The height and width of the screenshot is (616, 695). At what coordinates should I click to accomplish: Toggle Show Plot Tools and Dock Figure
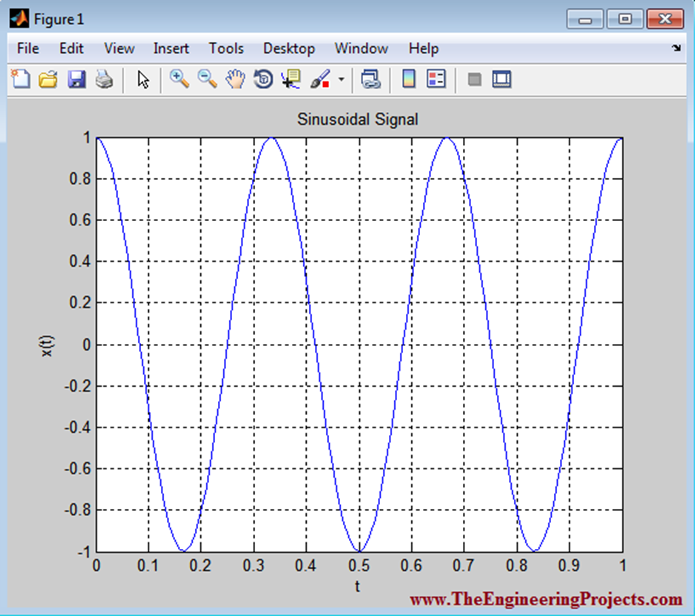click(x=501, y=79)
